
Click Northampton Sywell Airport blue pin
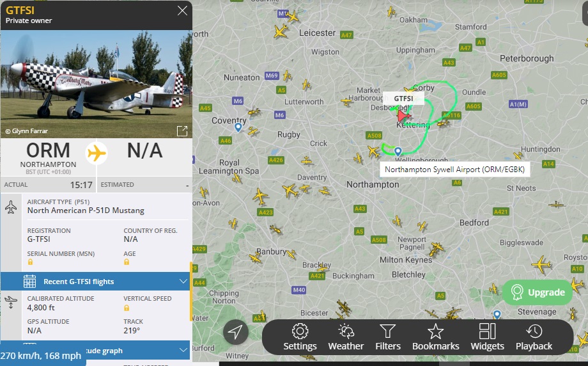click(398, 151)
